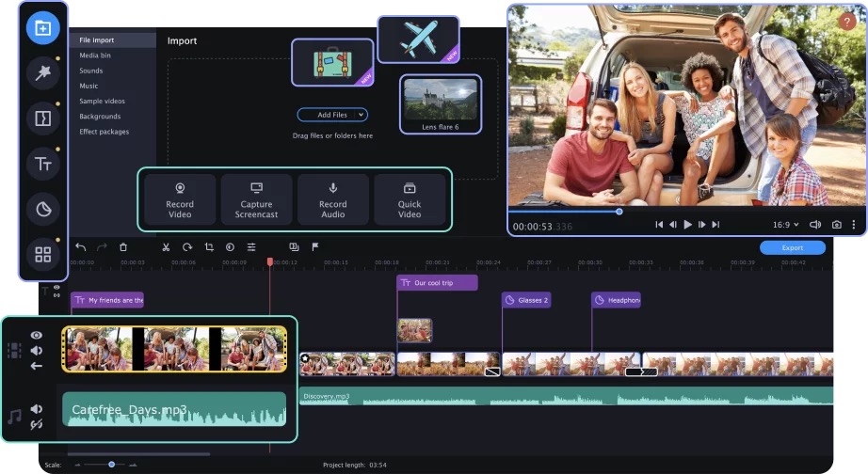Open help via red question mark
This screenshot has width=868, height=474.
(x=846, y=22)
